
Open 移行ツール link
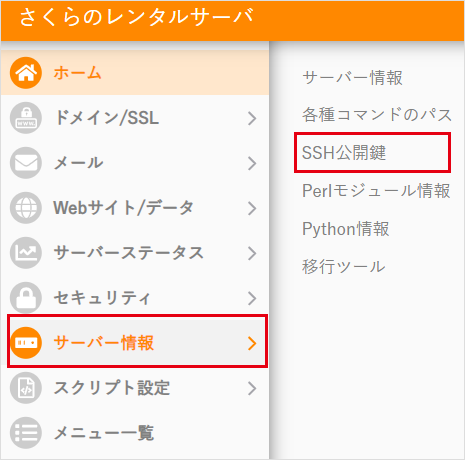tap(344, 267)
